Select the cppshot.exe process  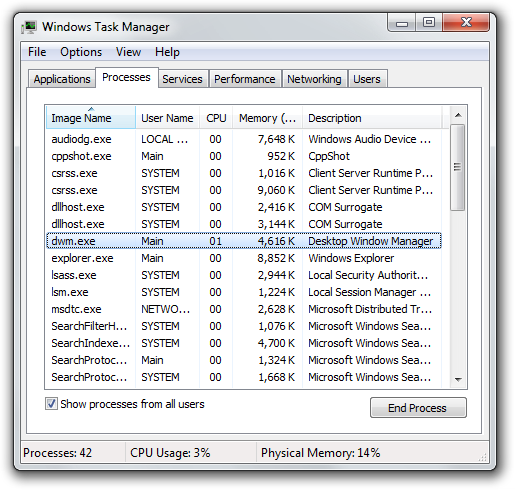tap(244, 156)
